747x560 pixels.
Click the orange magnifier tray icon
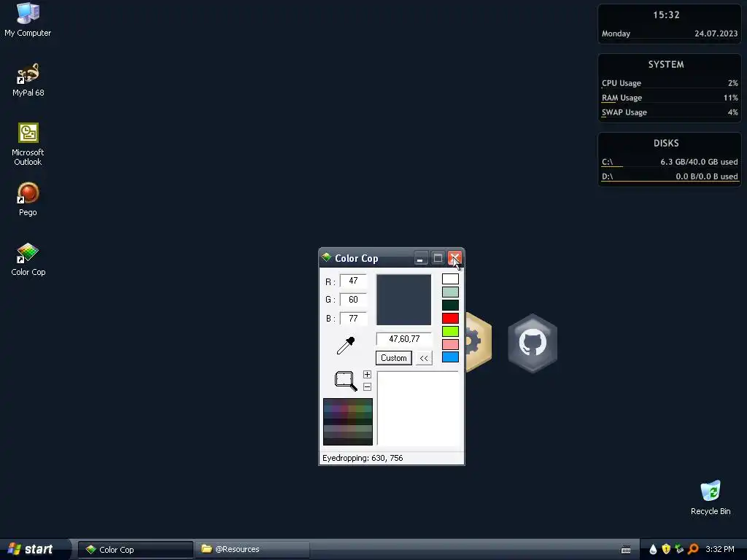693,550
